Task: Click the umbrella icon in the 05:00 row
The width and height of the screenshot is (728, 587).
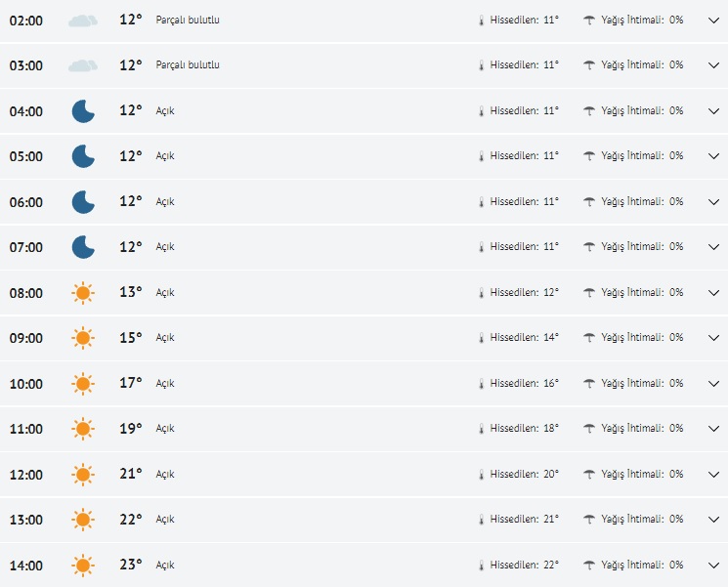Action: (589, 156)
